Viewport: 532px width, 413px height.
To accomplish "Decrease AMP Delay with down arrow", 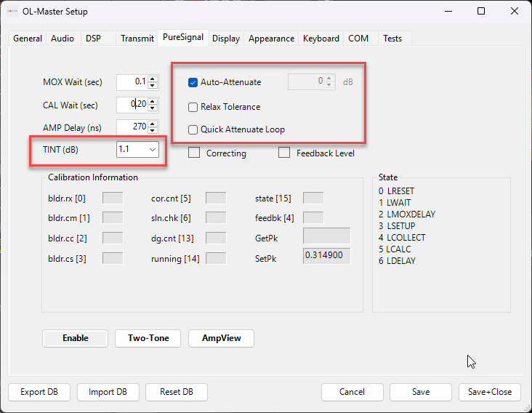I will click(153, 130).
